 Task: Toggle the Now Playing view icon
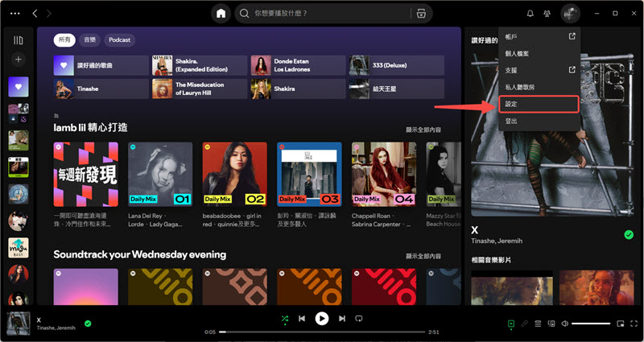pos(511,324)
